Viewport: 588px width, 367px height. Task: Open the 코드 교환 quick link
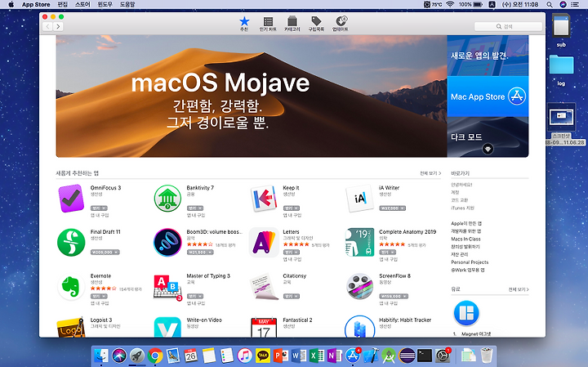tap(459, 200)
